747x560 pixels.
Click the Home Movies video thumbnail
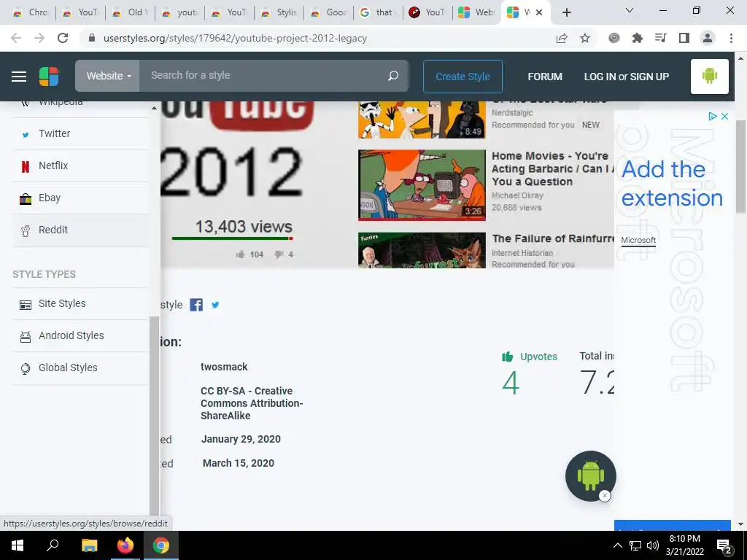[x=422, y=184]
